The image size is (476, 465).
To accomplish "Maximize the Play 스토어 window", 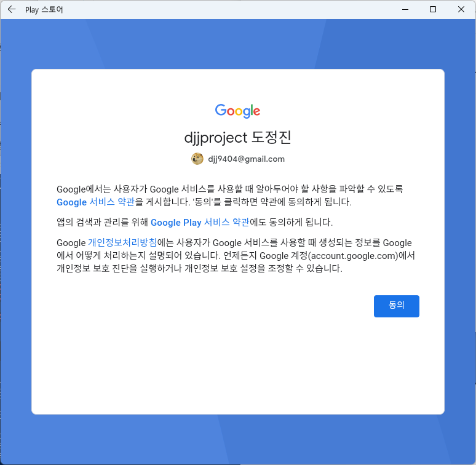I will coord(433,9).
